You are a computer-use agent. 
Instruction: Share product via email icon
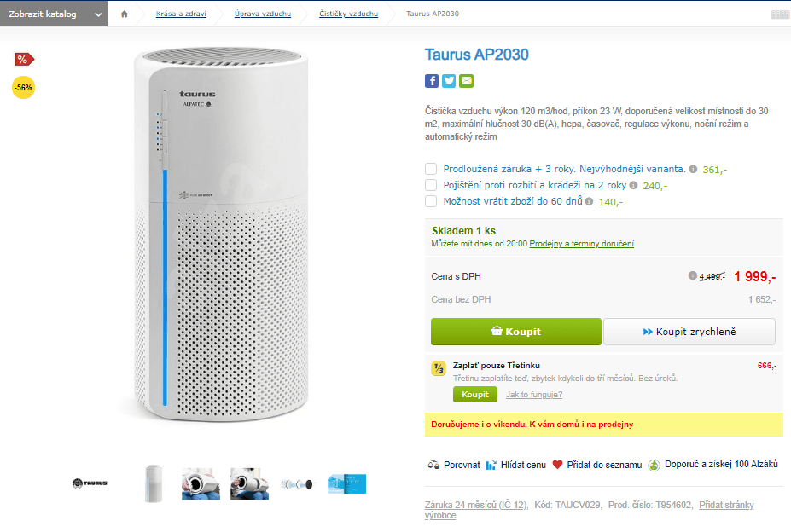[466, 81]
